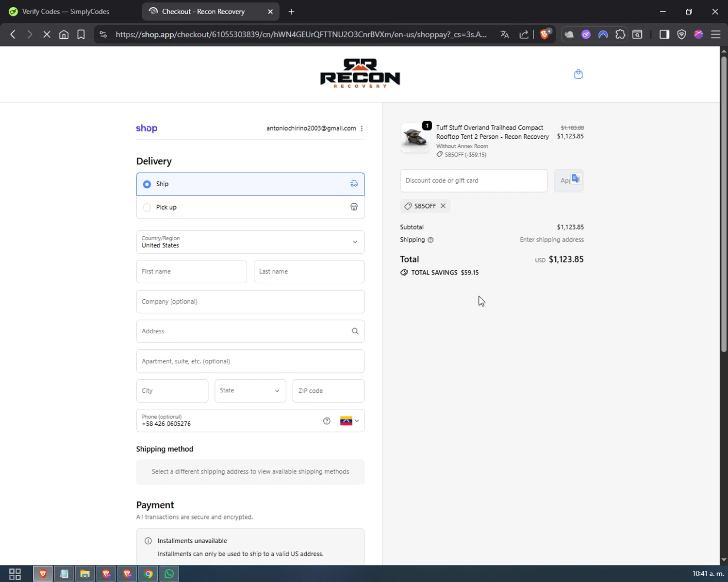Click the City field
Image resolution: width=728 pixels, height=582 pixels.
click(x=172, y=391)
